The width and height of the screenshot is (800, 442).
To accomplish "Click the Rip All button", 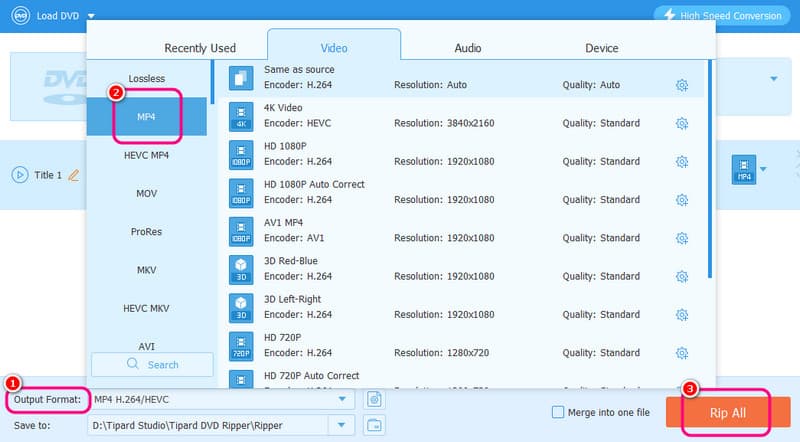I will (x=728, y=412).
